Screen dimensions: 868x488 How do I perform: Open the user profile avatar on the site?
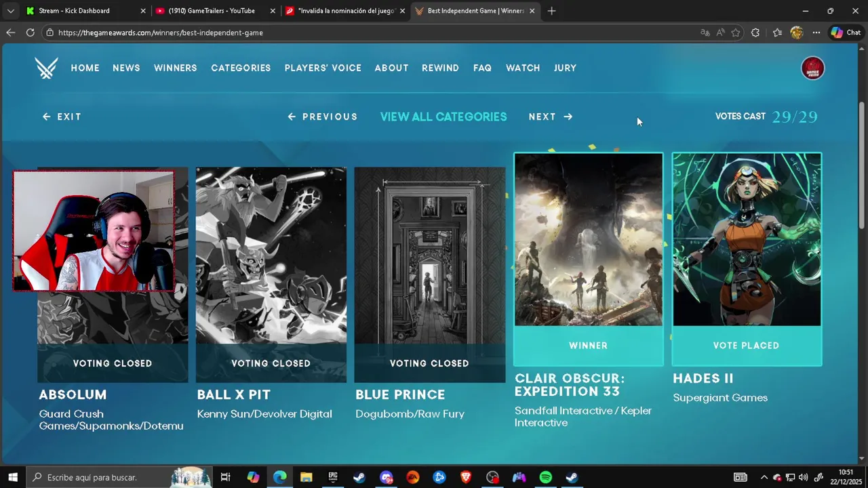tap(812, 68)
